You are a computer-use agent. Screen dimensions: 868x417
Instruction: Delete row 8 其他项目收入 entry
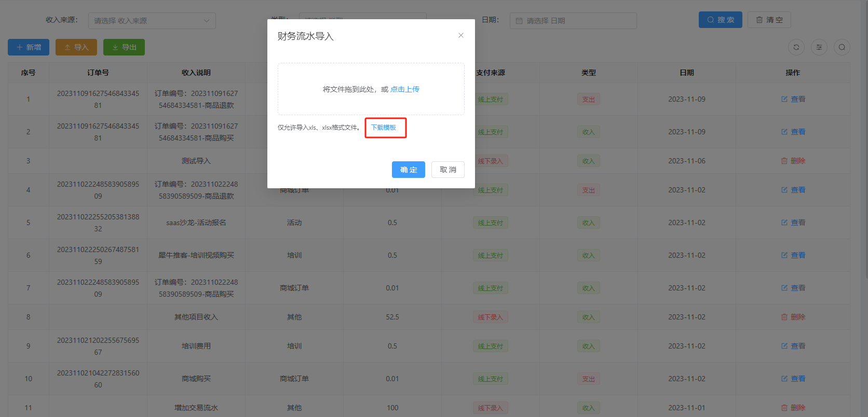coord(793,317)
